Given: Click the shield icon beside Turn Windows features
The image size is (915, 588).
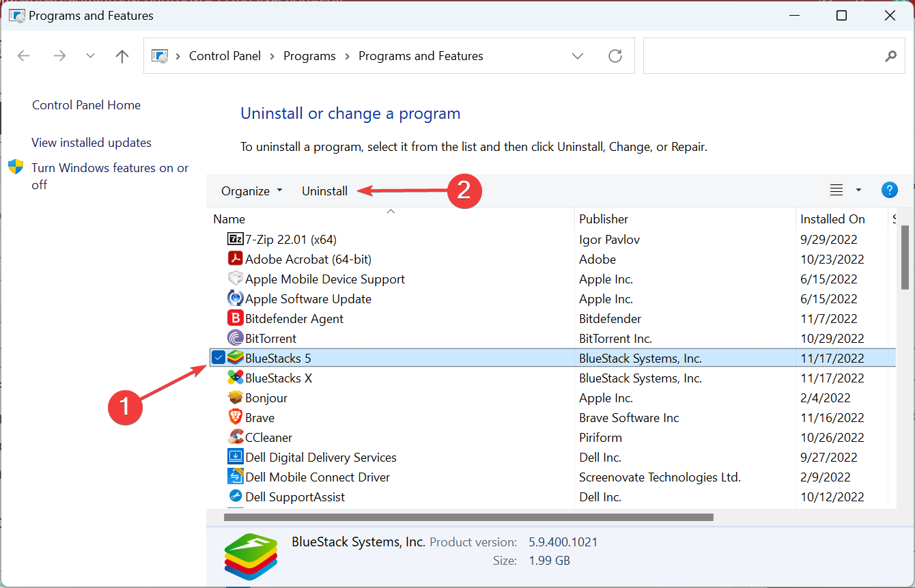Looking at the screenshot, I should coord(16,167).
